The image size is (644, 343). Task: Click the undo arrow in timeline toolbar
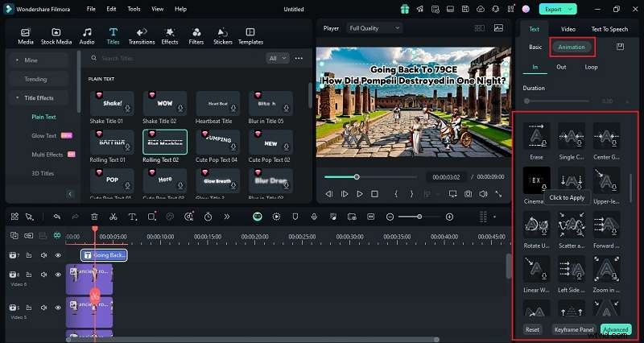[x=57, y=217]
